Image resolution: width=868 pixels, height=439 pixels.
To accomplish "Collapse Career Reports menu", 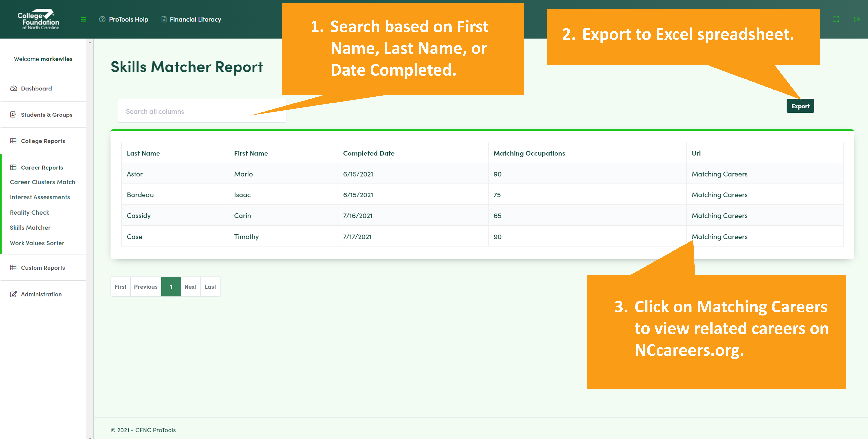I will click(42, 168).
